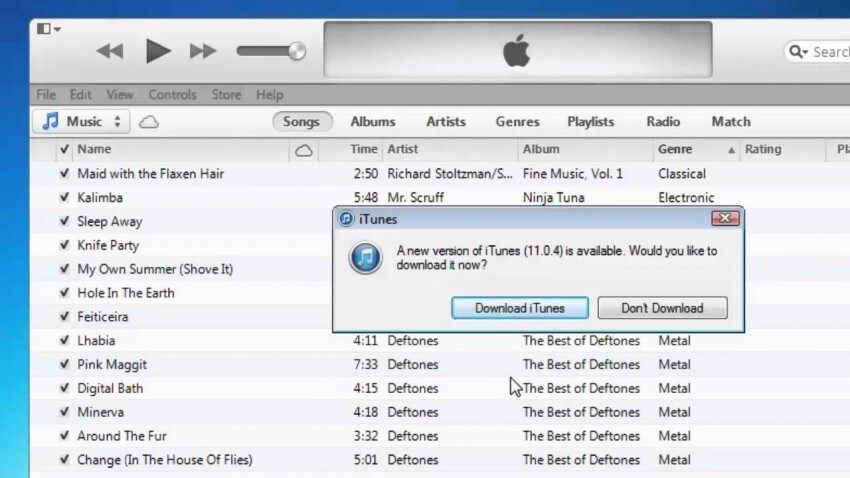
Task: Click the magnifier search icon dropdown
Action: coord(798,51)
